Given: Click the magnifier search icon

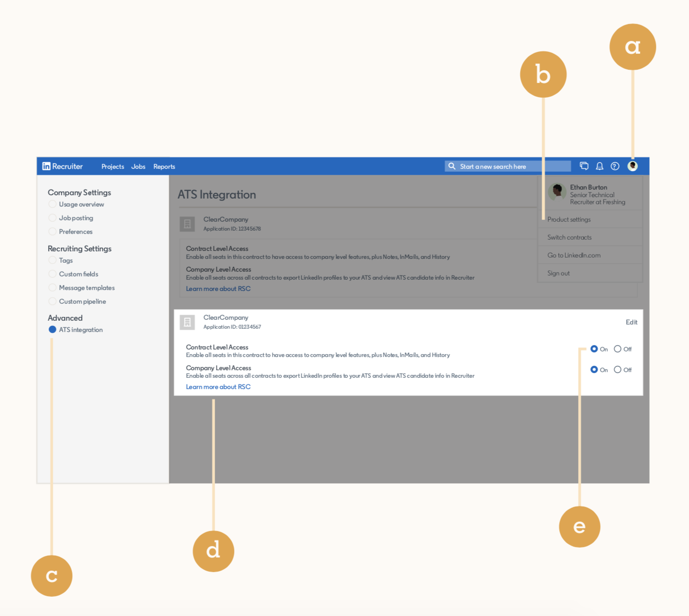Looking at the screenshot, I should pos(452,166).
